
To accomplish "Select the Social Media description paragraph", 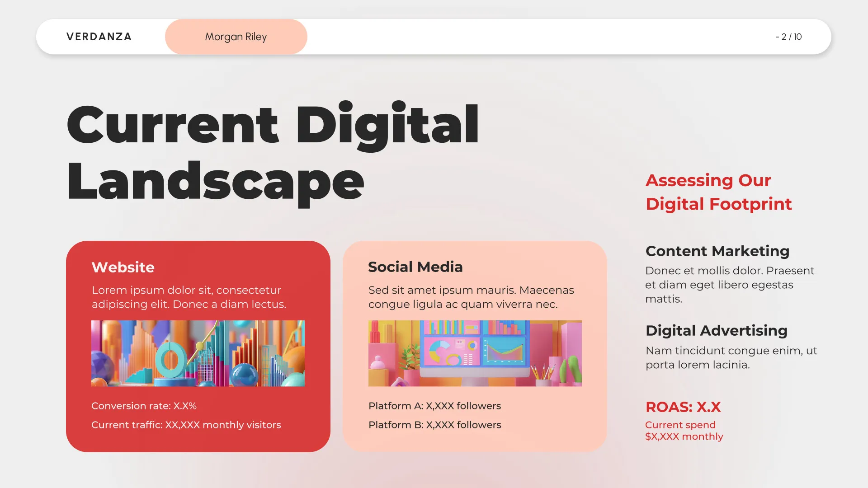I will [471, 297].
